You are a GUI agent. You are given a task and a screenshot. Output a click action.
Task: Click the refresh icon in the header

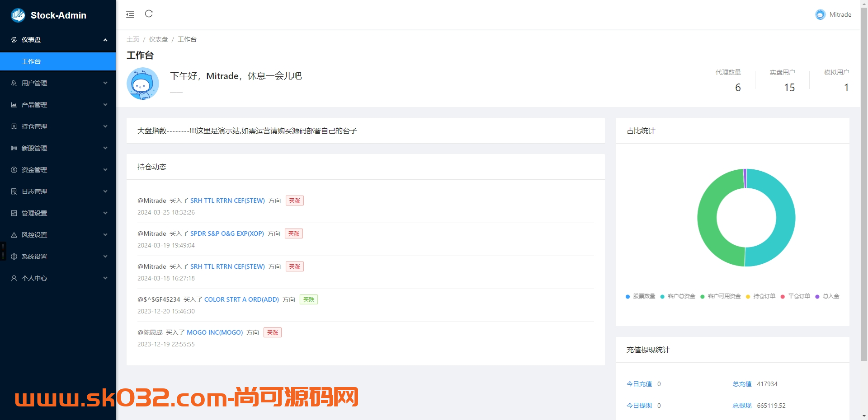[149, 14]
